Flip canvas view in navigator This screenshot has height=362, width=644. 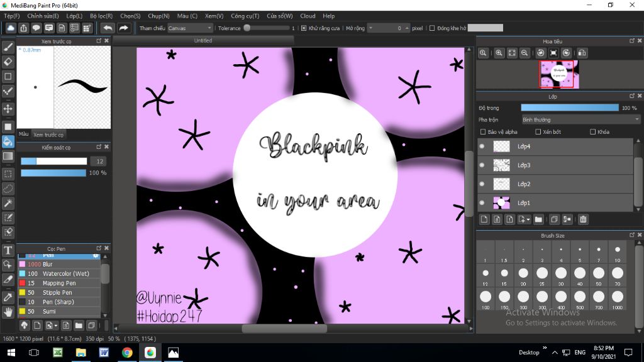582,53
